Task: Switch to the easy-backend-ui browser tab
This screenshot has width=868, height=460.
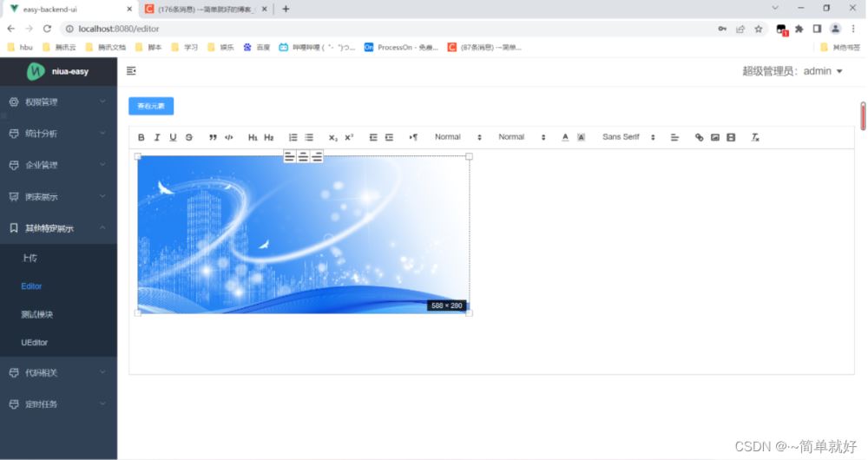Action: tap(69, 9)
